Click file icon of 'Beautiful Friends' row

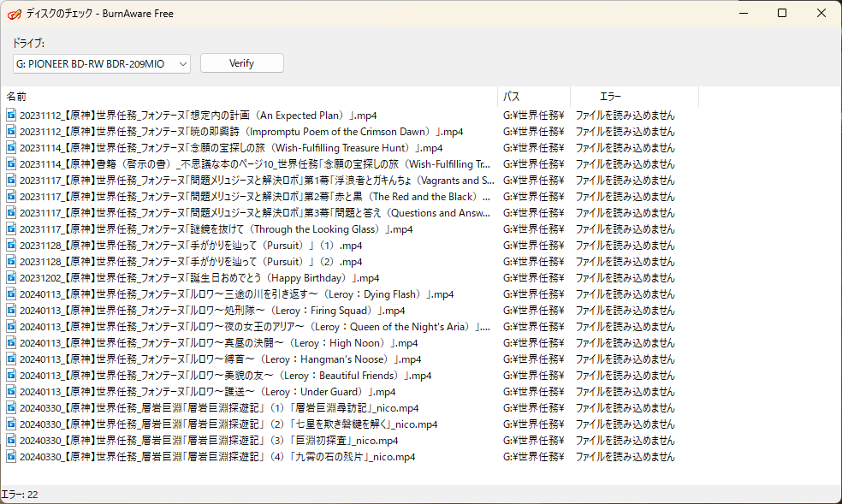(11, 375)
